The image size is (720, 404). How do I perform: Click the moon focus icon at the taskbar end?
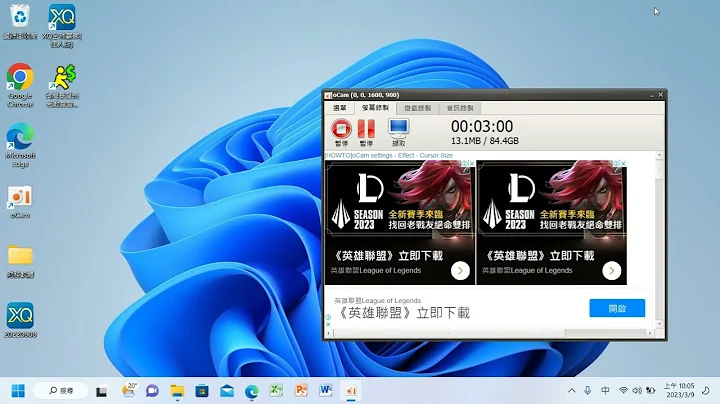(706, 391)
